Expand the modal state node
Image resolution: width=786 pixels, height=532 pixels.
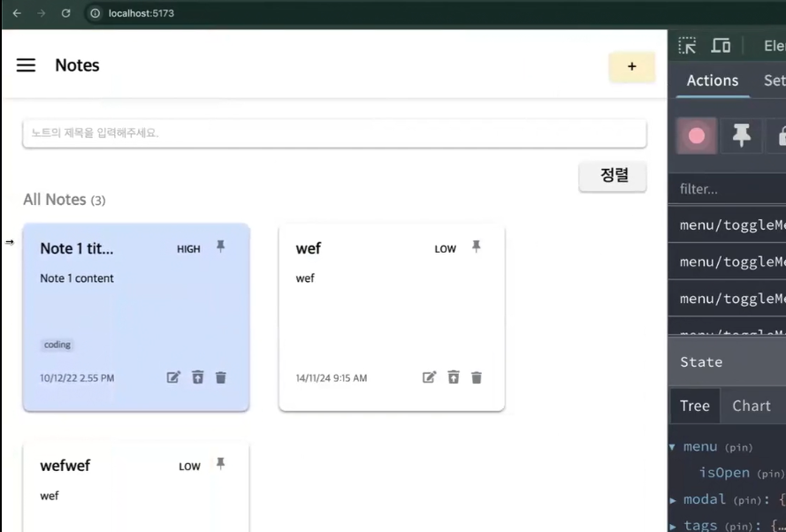tap(673, 500)
